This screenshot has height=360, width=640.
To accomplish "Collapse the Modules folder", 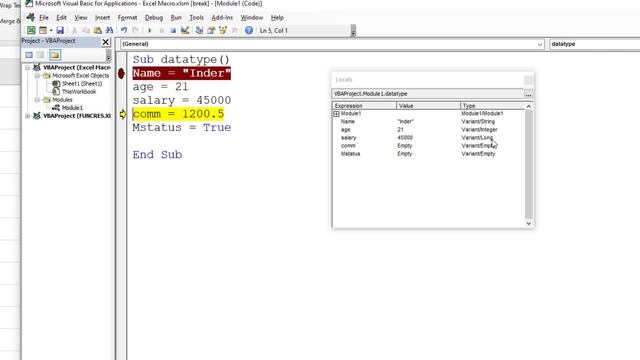I will (37, 100).
